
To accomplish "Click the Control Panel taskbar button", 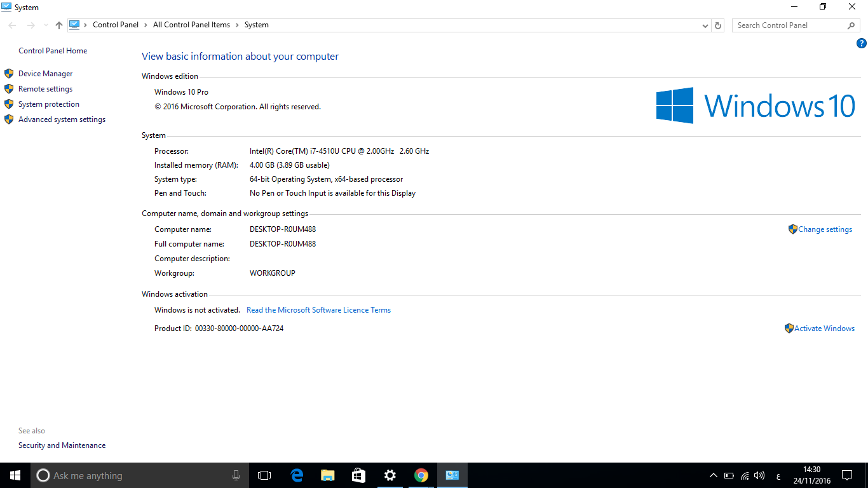I will 452,475.
